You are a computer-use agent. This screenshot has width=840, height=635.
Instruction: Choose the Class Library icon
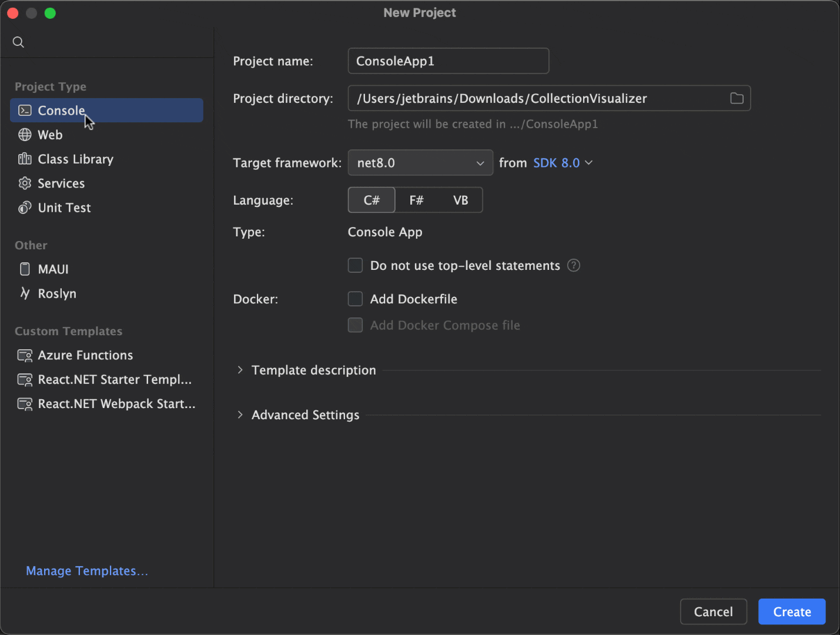click(25, 159)
